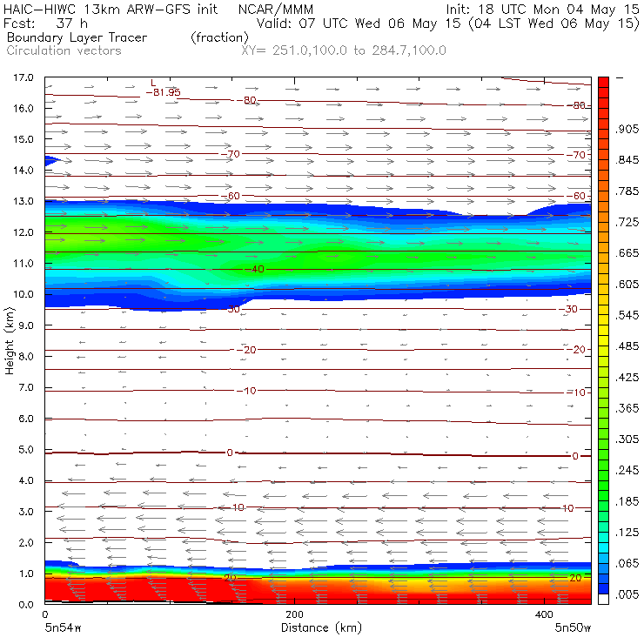Click the '14.0' height tick label
This screenshot has height=644, width=644.
click(x=23, y=171)
